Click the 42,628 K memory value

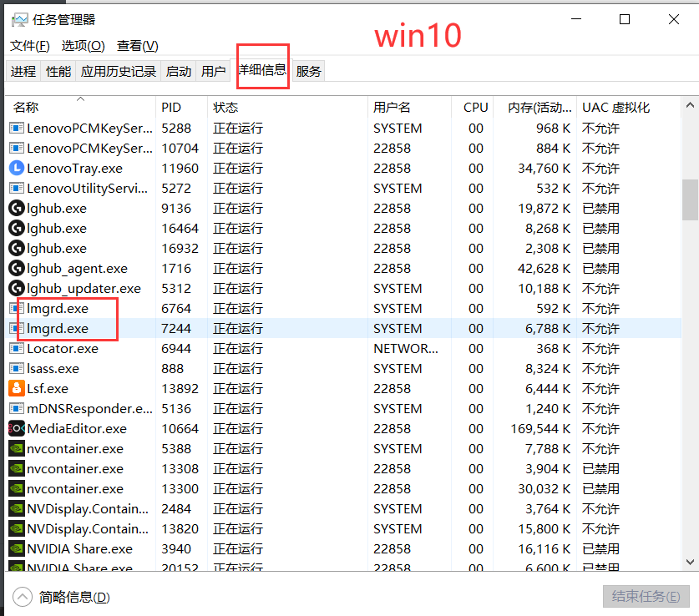coord(544,268)
